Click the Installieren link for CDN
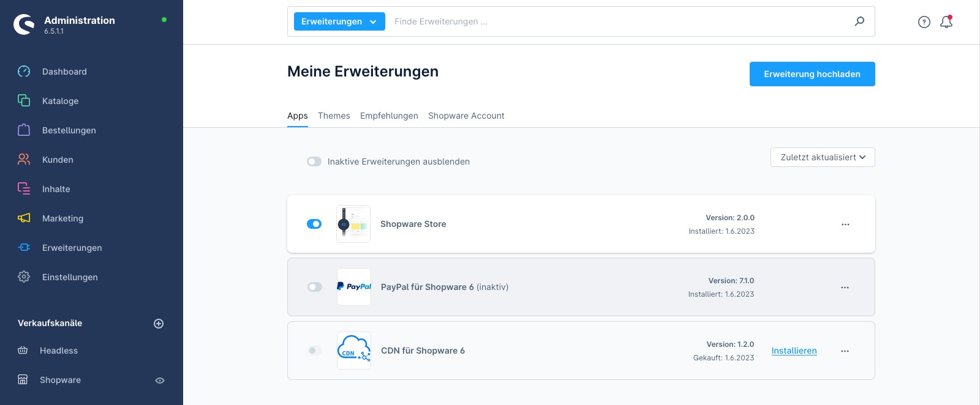 [x=794, y=351]
